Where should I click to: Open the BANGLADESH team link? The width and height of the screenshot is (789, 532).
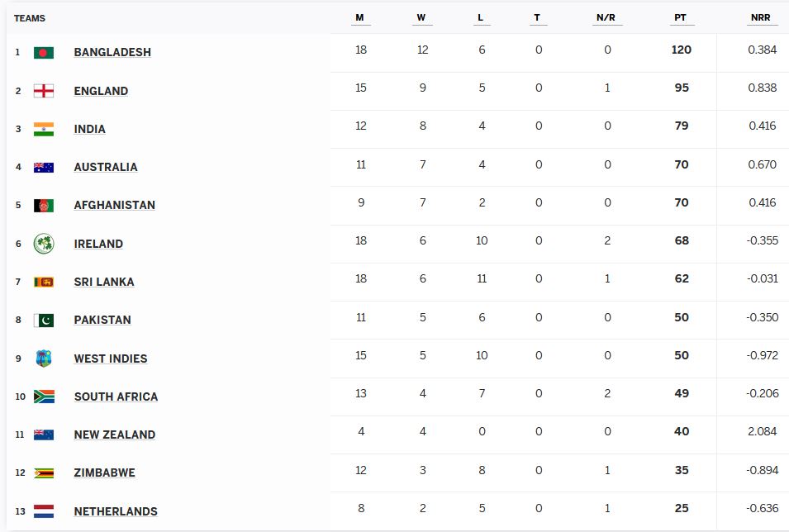click(112, 52)
